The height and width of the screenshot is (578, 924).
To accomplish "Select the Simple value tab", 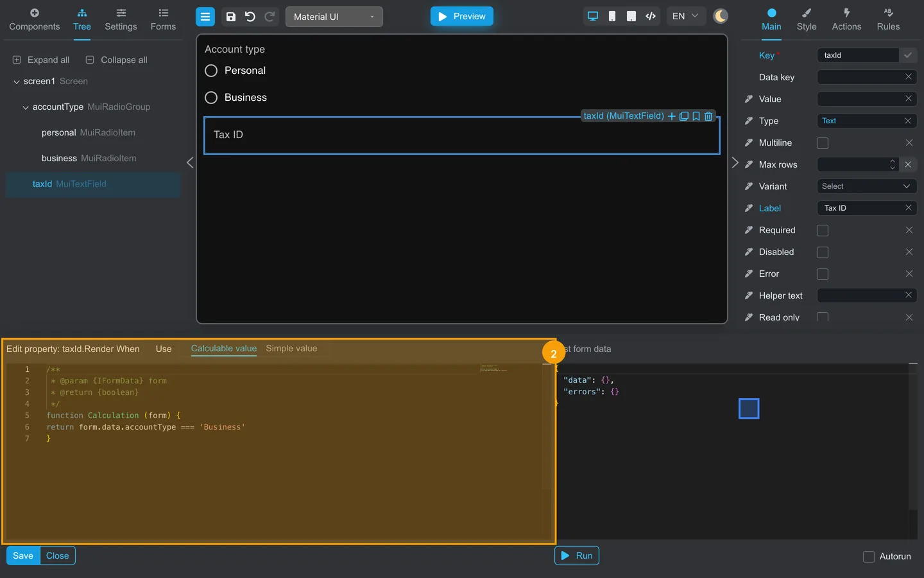I will tap(291, 348).
